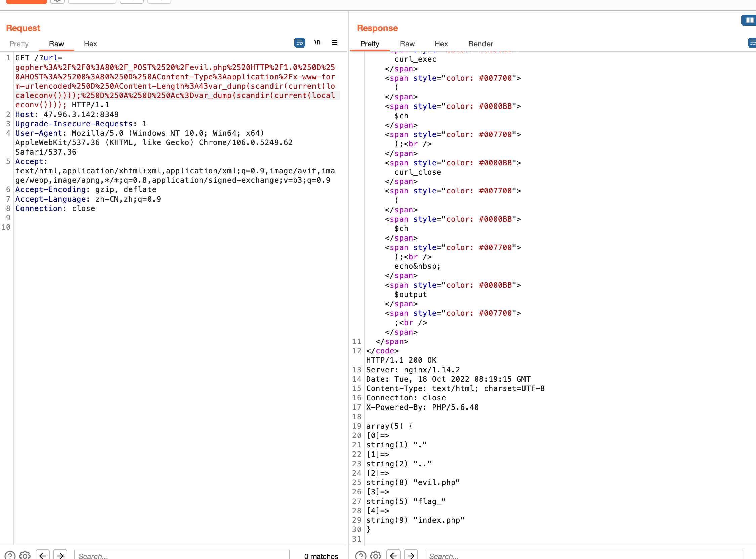Go to next match in Response search
Image resolution: width=756 pixels, height=559 pixels.
411,555
